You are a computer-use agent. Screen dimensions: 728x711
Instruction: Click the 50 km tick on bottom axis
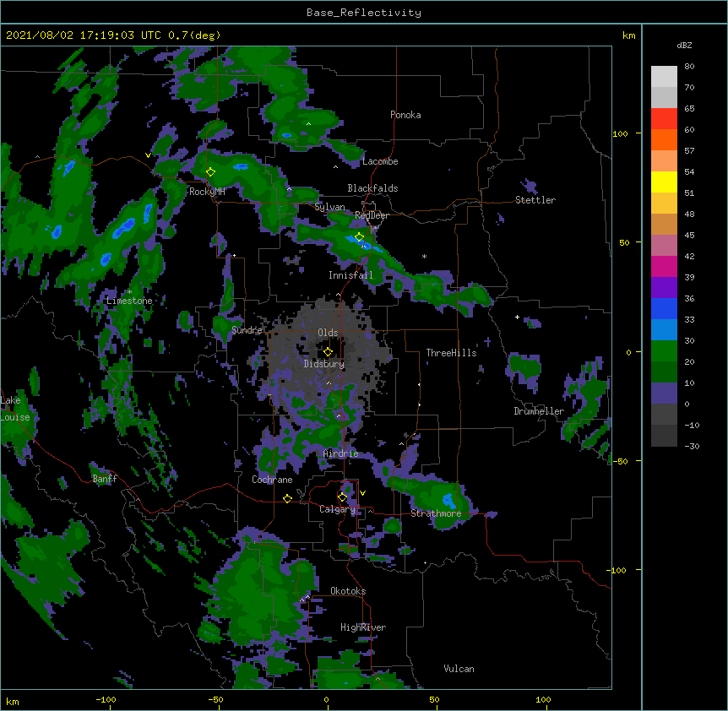[433, 699]
